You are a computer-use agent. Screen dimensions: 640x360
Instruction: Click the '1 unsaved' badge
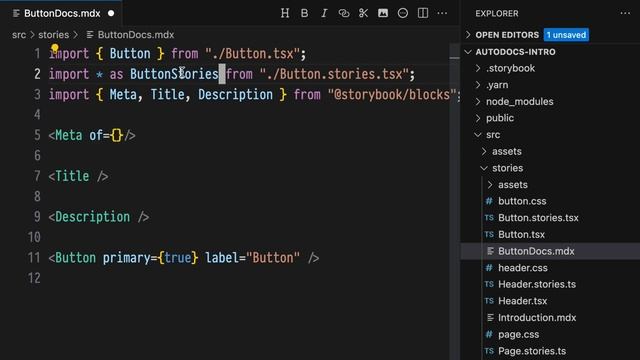point(566,35)
